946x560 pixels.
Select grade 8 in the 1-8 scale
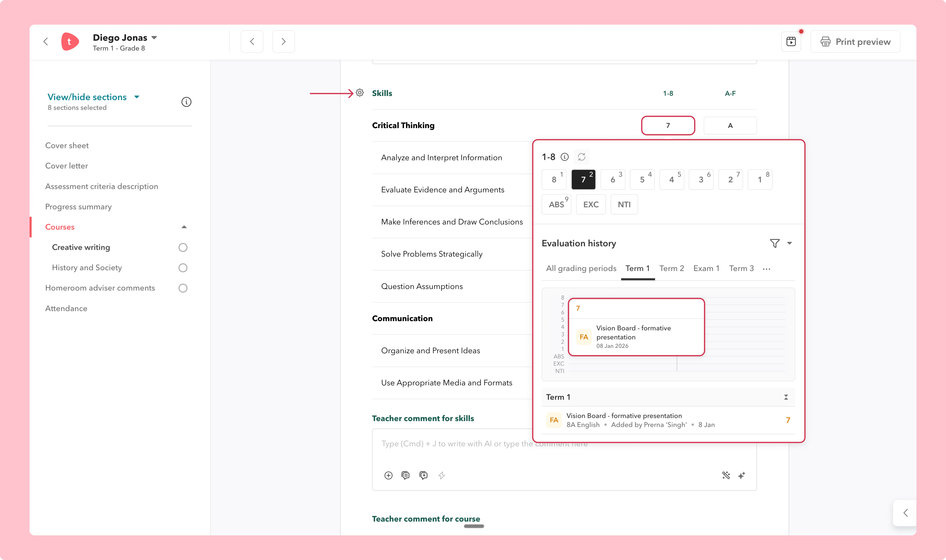554,180
